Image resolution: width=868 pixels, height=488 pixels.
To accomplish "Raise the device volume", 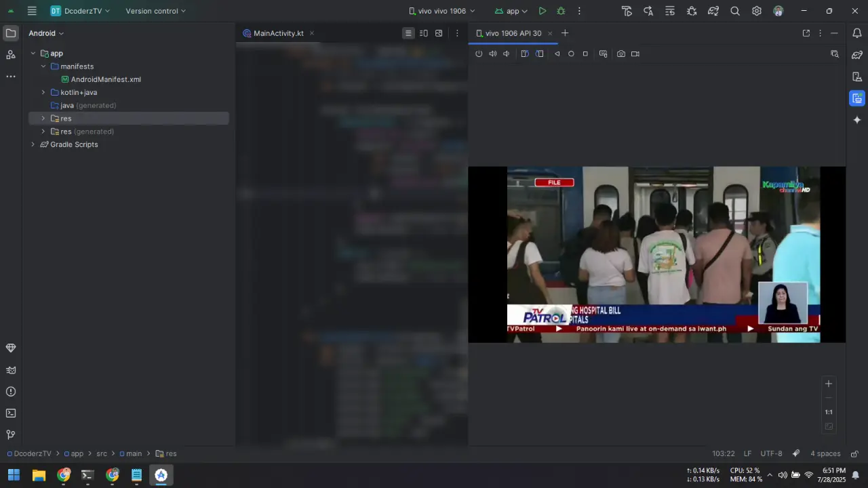I will (493, 54).
